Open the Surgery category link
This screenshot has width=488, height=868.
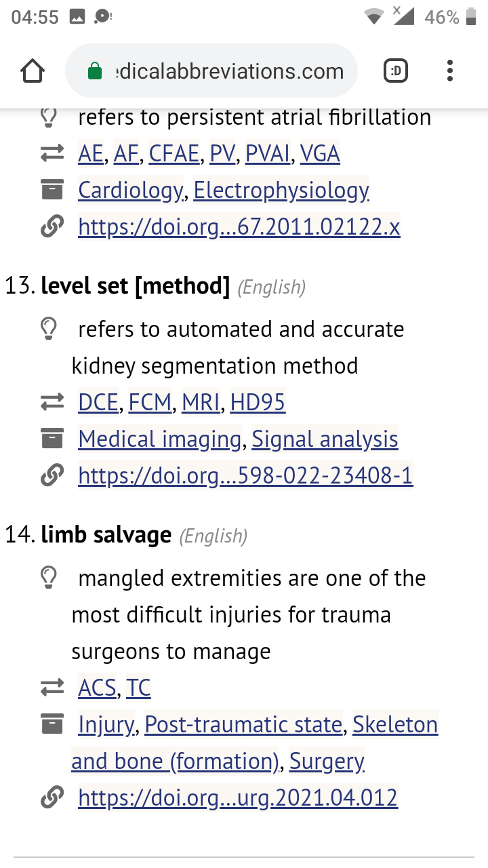pyautogui.click(x=327, y=762)
